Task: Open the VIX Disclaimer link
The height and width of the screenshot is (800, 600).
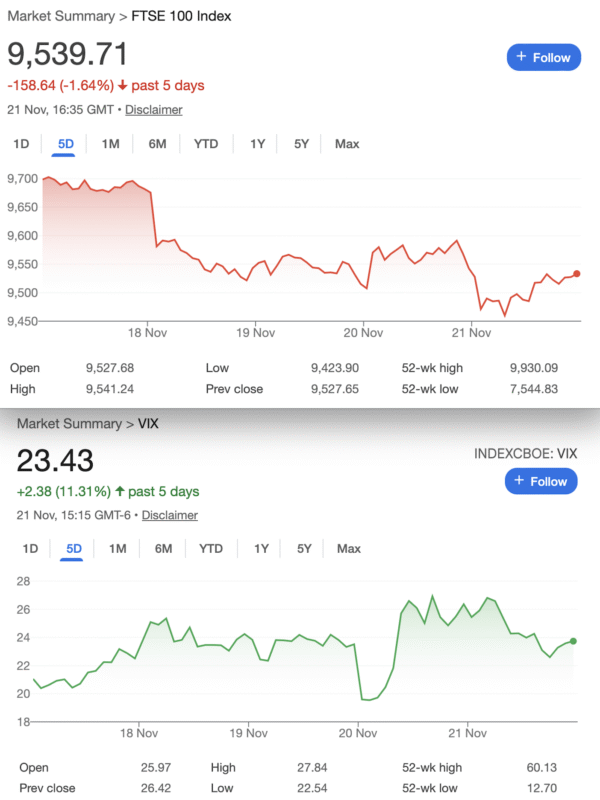Action: pos(169,515)
